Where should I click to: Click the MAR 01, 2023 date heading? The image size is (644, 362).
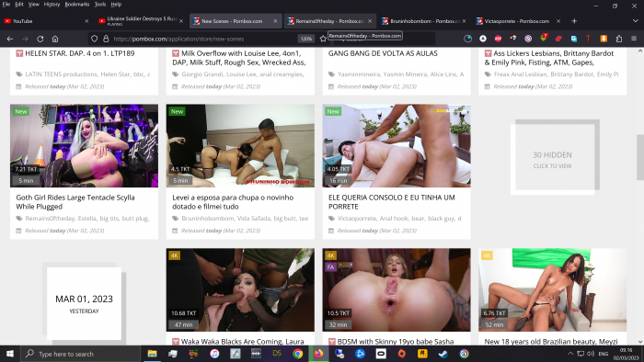(85, 299)
